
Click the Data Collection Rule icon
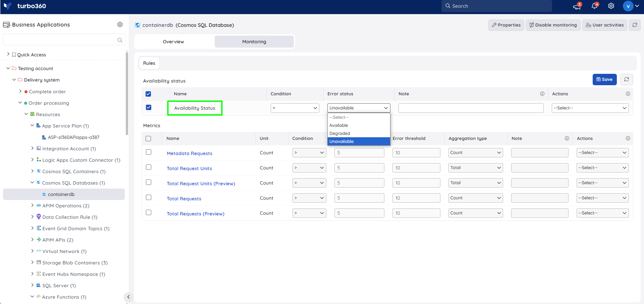pyautogui.click(x=39, y=217)
